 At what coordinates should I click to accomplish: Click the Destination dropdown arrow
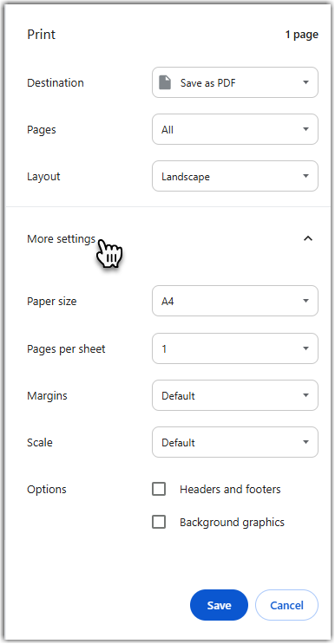pos(305,82)
